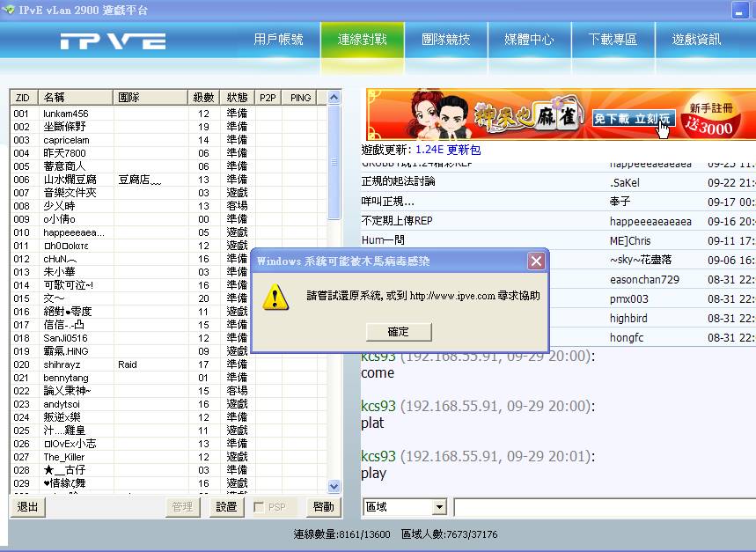
Task: Close the Windows trojan warning dialog
Action: pos(536,261)
